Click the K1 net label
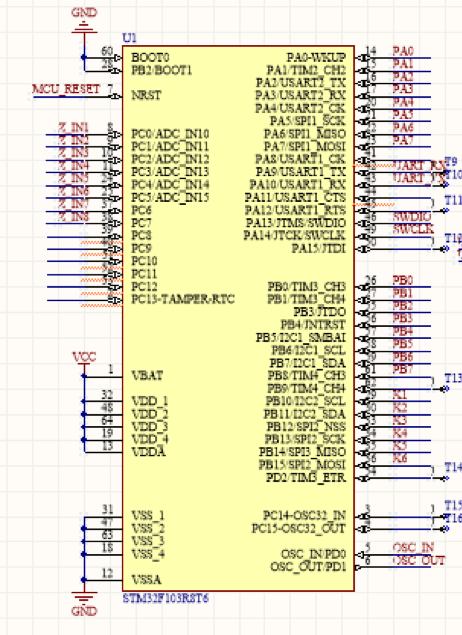Image resolution: width=462 pixels, height=635 pixels. (x=400, y=394)
